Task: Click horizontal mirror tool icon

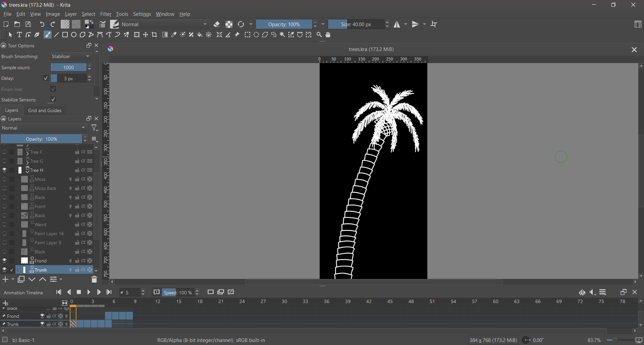Action: 397,24
